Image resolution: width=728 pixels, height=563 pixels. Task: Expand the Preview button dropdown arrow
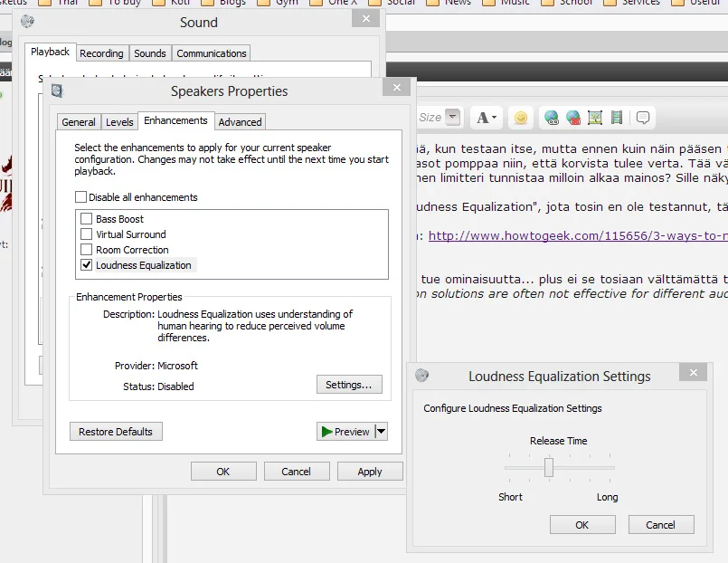[381, 432]
